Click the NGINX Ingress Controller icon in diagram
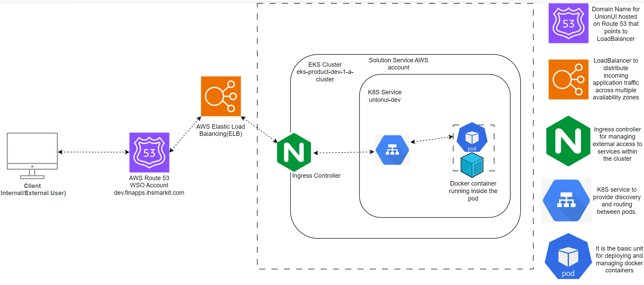This screenshot has height=285, width=644. click(294, 152)
